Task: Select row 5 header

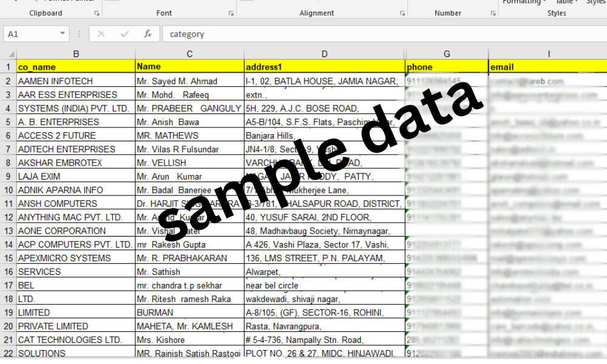Action: pos(8,122)
